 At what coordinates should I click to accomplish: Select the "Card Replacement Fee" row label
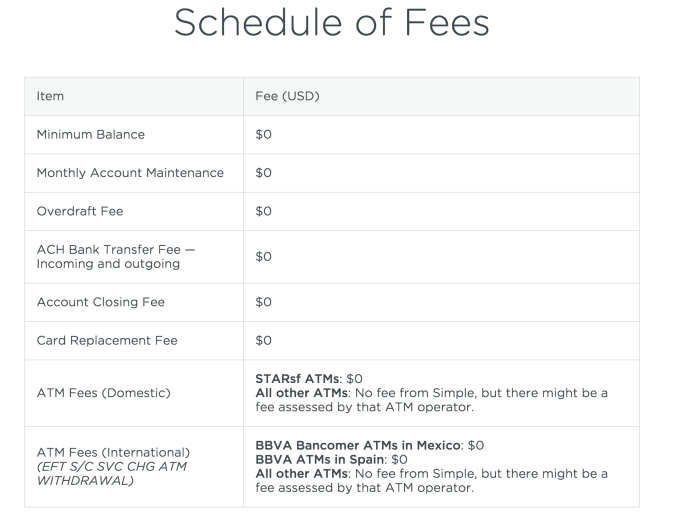[x=107, y=341]
